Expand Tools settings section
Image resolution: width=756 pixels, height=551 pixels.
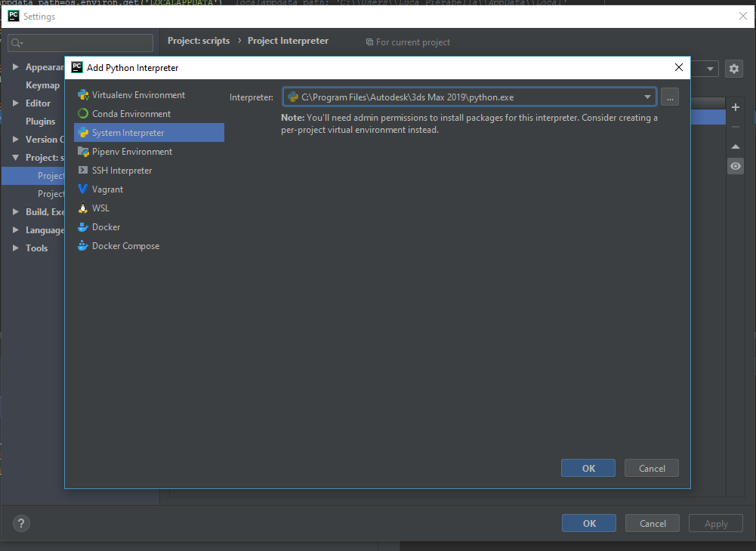[x=15, y=248]
